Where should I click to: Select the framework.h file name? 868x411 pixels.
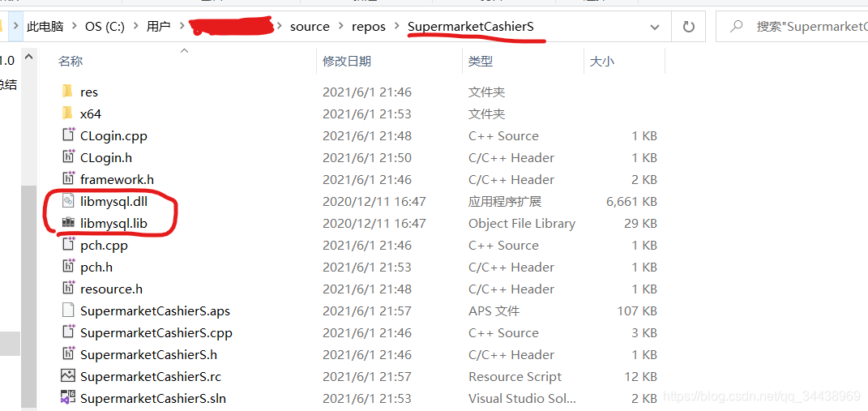[117, 179]
